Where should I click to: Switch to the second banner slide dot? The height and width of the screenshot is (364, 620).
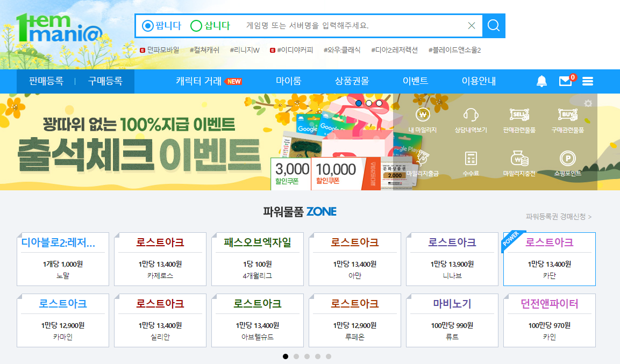tap(369, 103)
